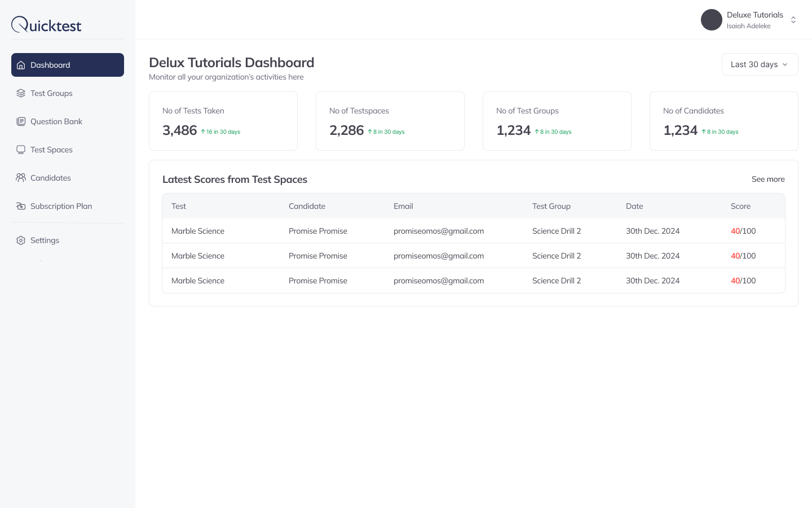
Task: Click the Test Spaces monitor icon
Action: (x=21, y=150)
